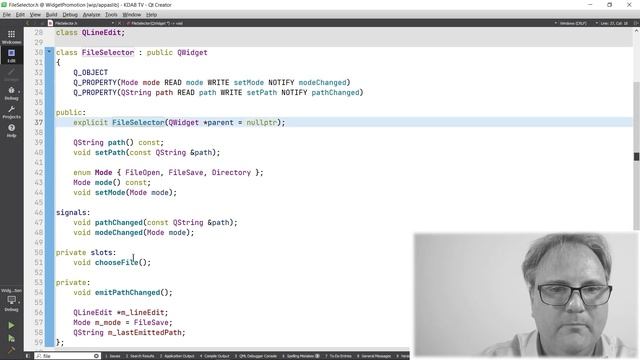Click the FileSelector.h file icon
Image resolution: width=640 pixels, height=360 pixels.
point(51,23)
